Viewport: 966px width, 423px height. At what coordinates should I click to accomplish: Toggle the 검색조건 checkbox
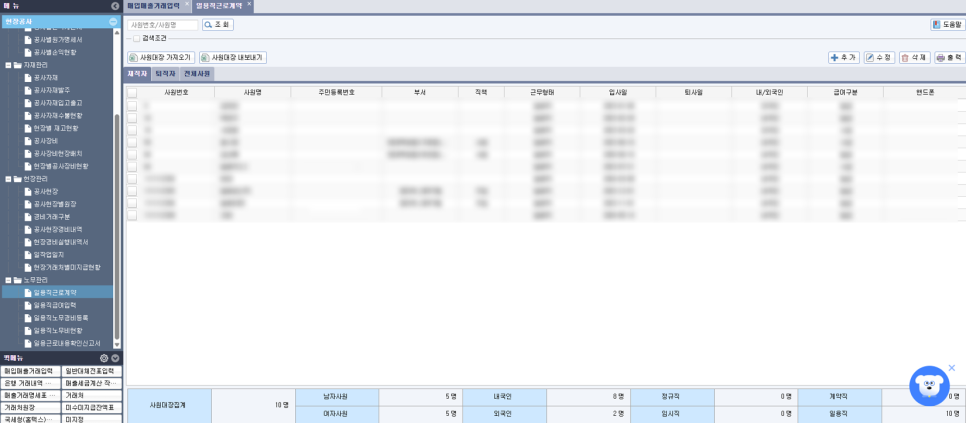[x=137, y=38]
